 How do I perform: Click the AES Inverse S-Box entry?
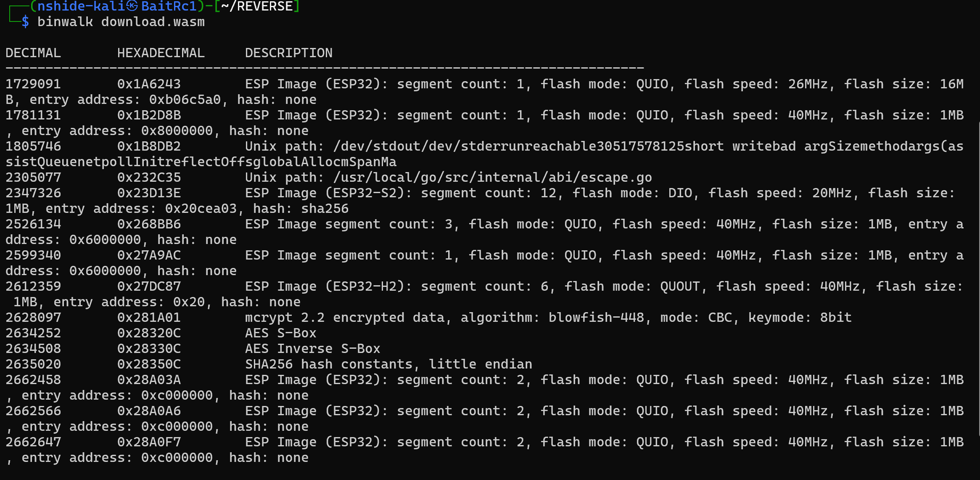pos(312,349)
